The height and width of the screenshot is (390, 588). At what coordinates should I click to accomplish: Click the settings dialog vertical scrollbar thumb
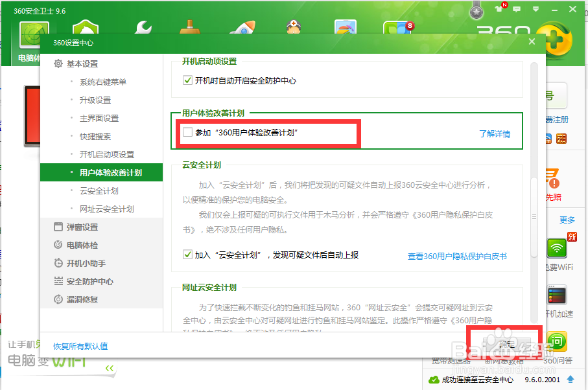point(534,216)
